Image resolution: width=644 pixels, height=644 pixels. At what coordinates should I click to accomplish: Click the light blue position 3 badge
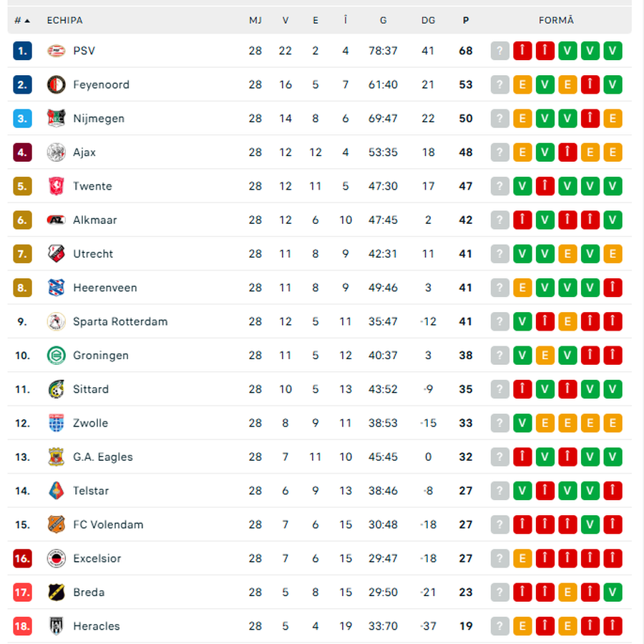click(x=22, y=119)
